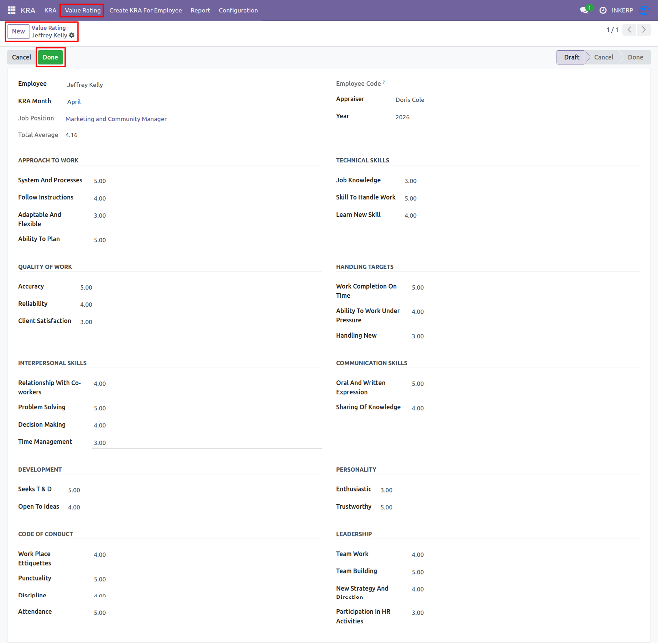This screenshot has width=658, height=644.
Task: Click the KRA app title
Action: [28, 10]
